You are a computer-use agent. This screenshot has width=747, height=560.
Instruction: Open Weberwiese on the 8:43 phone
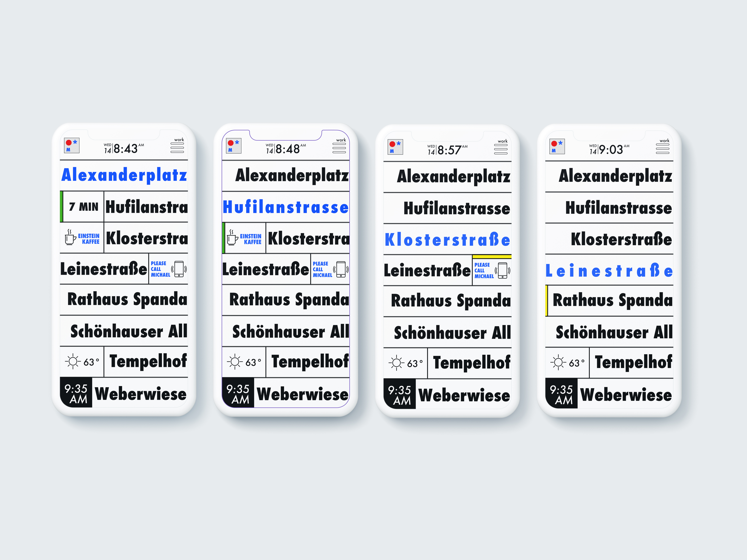tap(140, 393)
